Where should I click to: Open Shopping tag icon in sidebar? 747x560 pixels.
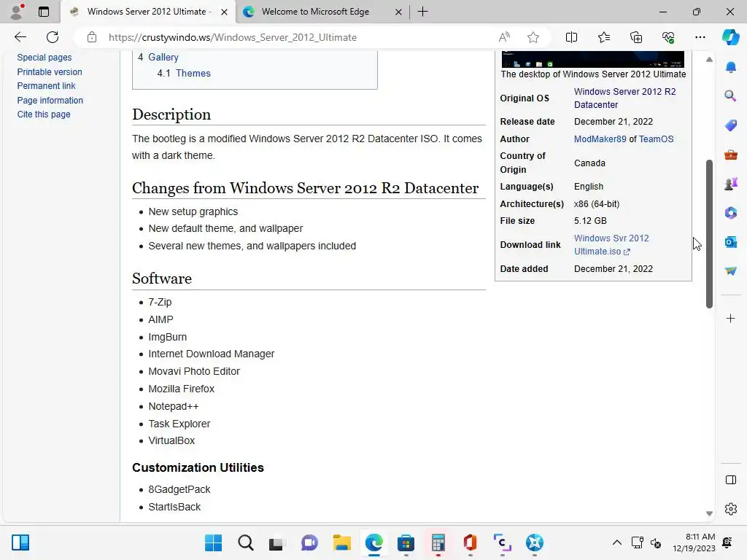point(731,125)
